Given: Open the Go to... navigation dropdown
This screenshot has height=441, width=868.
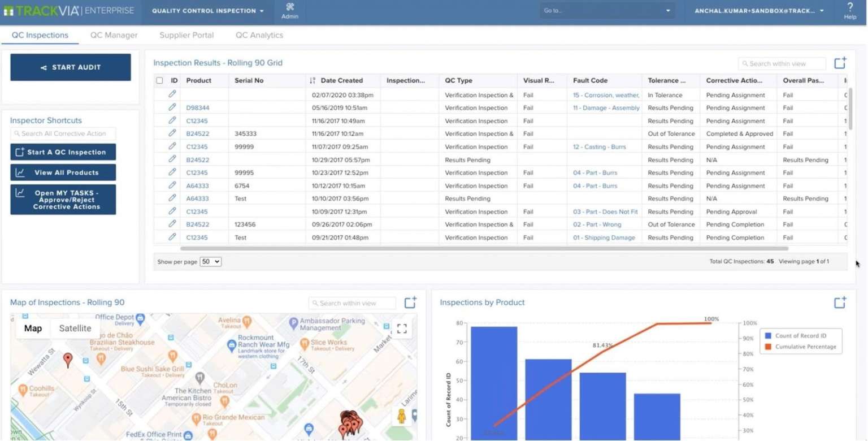Looking at the screenshot, I should pos(606,10).
